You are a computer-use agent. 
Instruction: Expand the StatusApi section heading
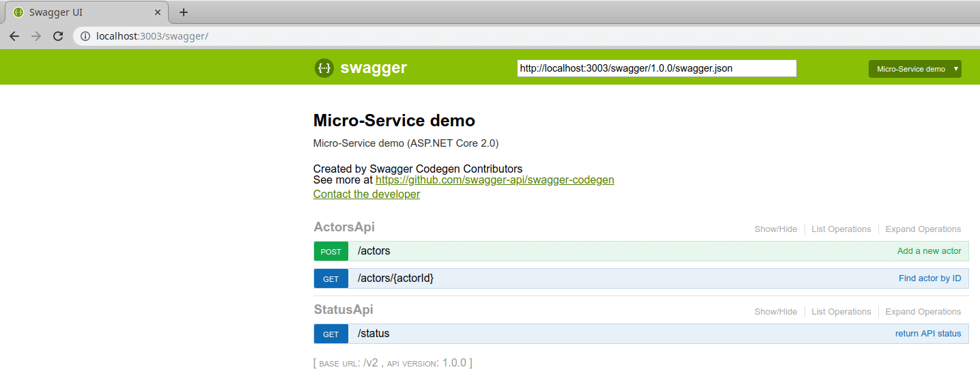344,309
